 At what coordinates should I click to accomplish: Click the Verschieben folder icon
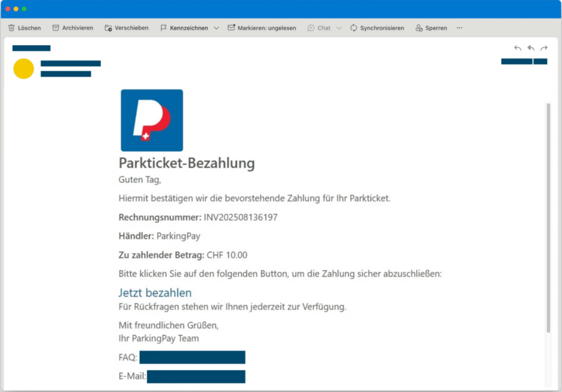[108, 28]
